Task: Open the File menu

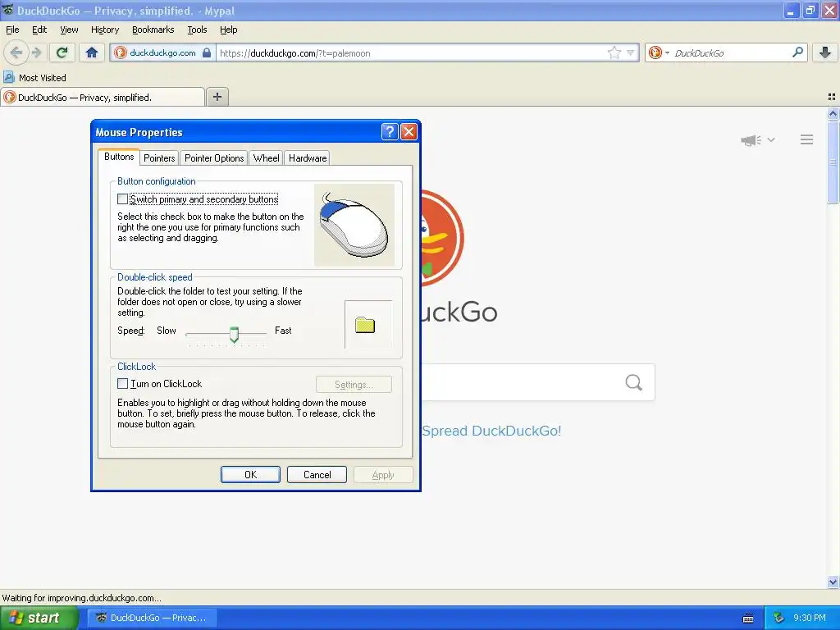Action: click(x=12, y=30)
